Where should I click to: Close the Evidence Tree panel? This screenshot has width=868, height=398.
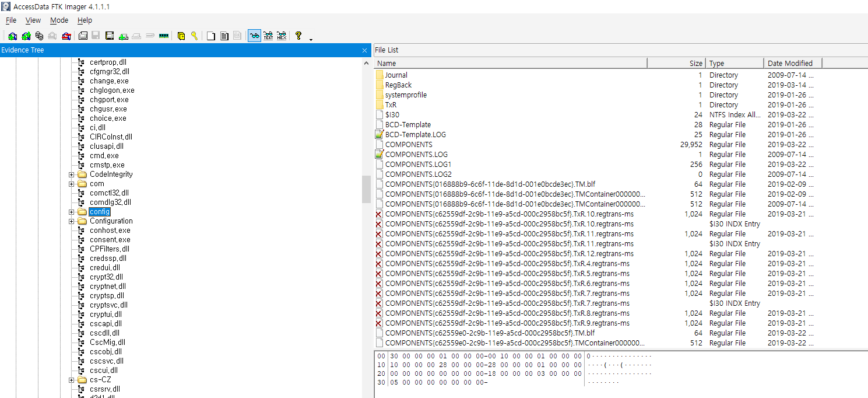pyautogui.click(x=364, y=50)
